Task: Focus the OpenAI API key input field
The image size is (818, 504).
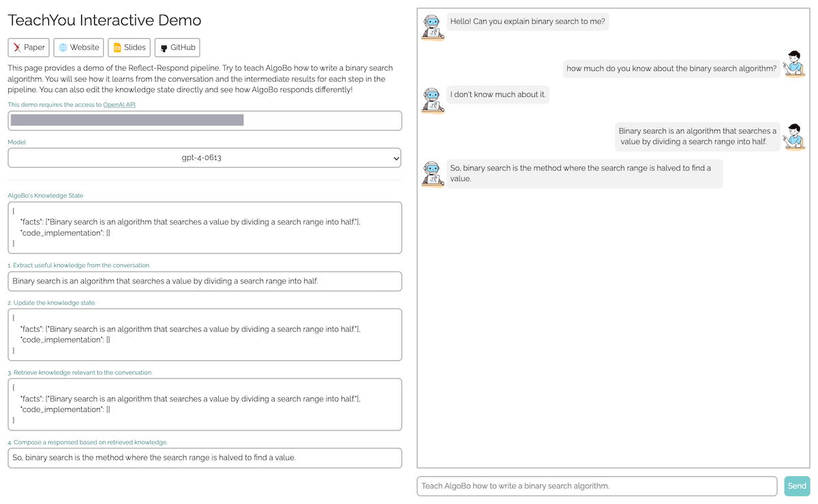Action: tap(204, 121)
